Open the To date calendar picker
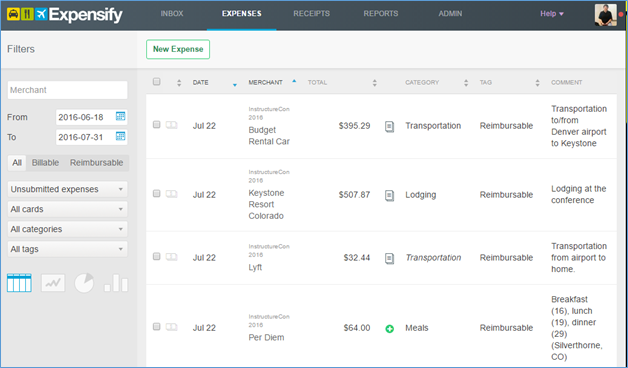 pyautogui.click(x=120, y=136)
